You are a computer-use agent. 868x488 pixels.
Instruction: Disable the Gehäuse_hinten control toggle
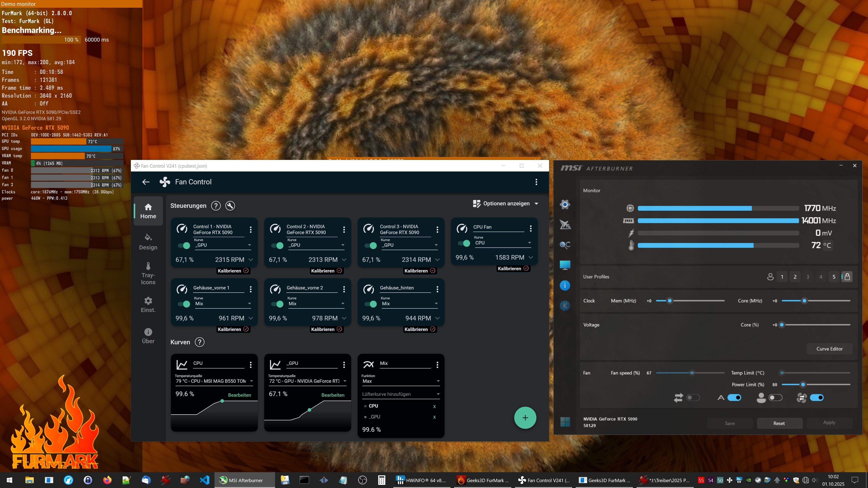pyautogui.click(x=370, y=304)
